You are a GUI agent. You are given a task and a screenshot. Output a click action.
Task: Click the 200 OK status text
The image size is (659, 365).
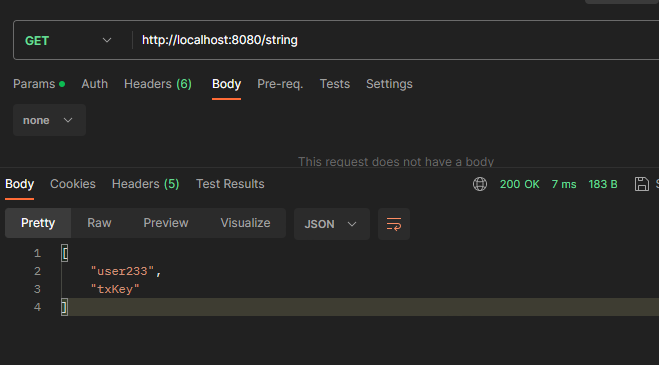519,184
